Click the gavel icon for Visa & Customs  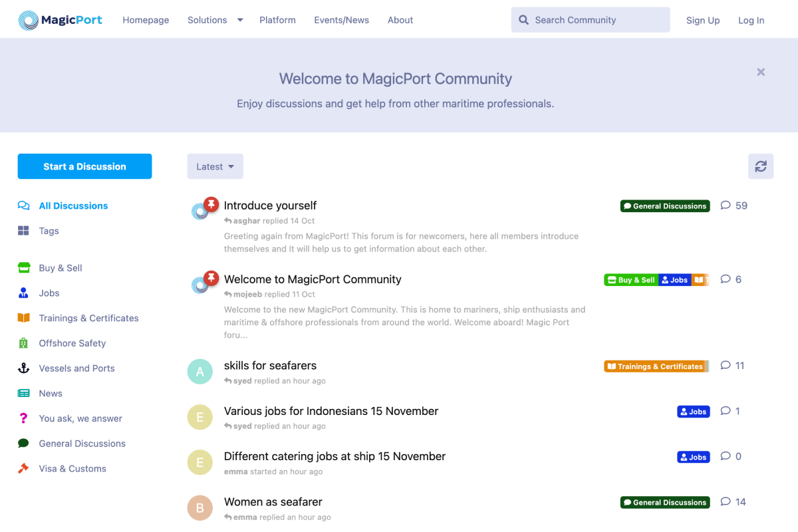[24, 468]
